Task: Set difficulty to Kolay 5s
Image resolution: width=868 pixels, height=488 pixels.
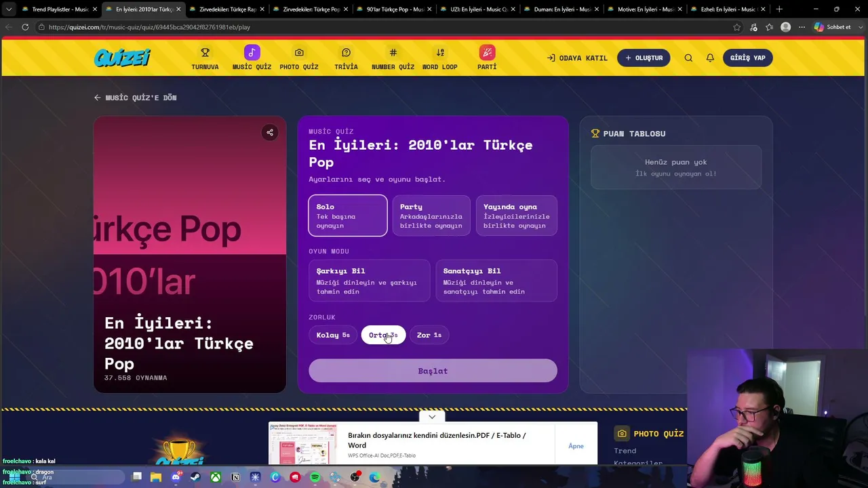Action: click(333, 335)
